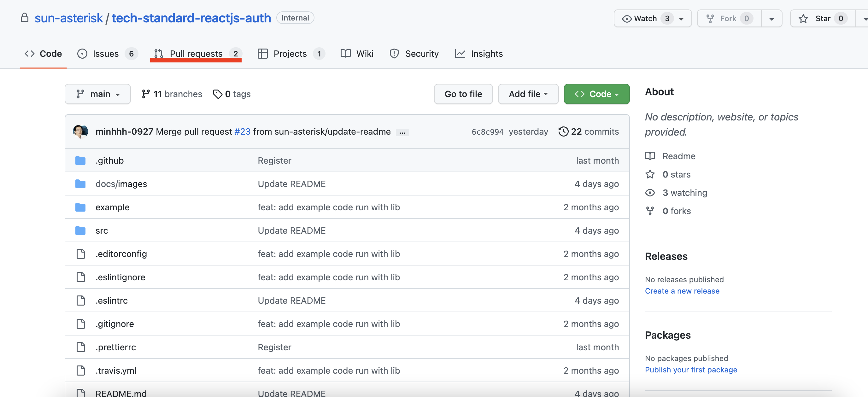
Task: Open the .github folder icon
Action: click(80, 161)
